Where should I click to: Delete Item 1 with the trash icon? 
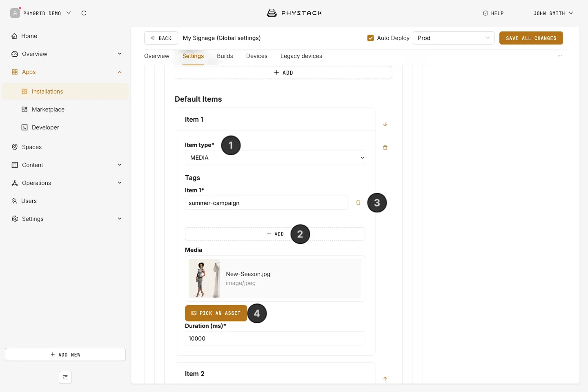[385, 147]
